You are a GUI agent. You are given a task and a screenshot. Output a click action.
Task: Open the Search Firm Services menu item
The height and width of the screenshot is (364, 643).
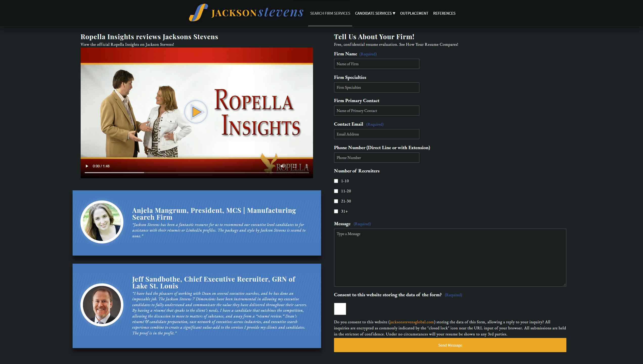(x=330, y=13)
